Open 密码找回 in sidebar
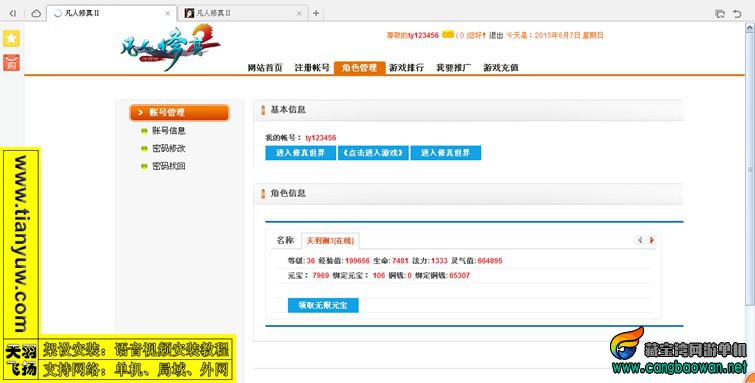755x383 pixels. [x=169, y=166]
